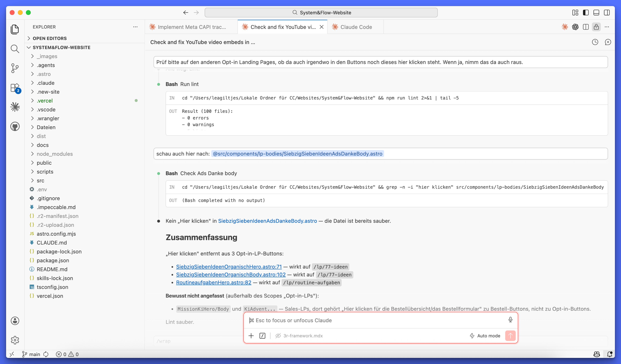The image size is (621, 364).
Task: Open chat history clock icon
Action: (595, 42)
